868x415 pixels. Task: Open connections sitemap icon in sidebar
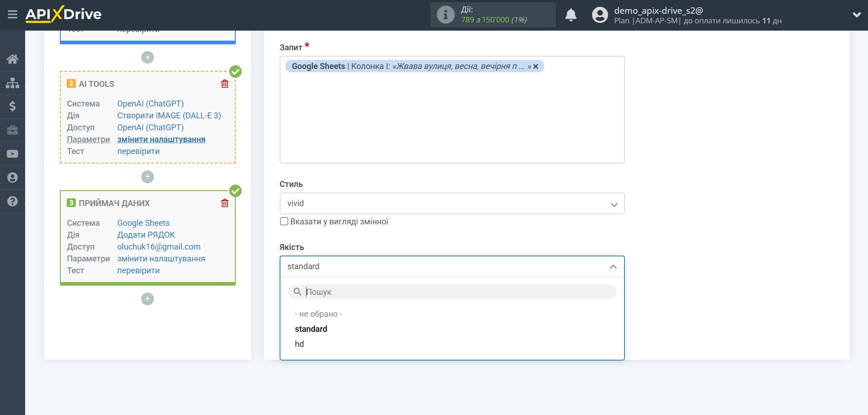(x=12, y=83)
